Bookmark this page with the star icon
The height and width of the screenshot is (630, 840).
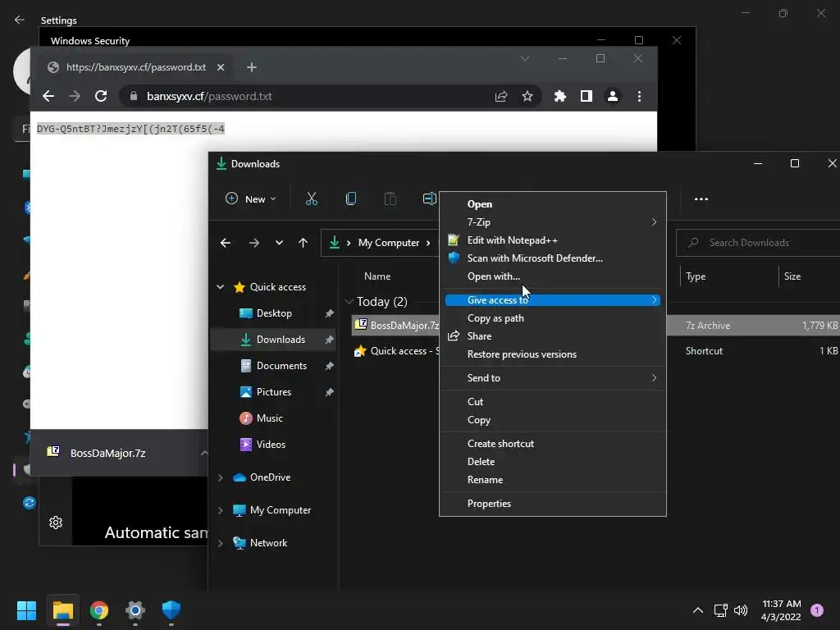pos(527,96)
